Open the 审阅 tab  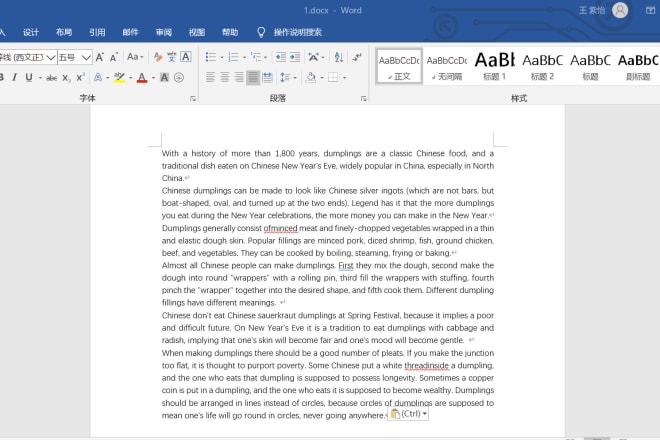click(x=164, y=32)
